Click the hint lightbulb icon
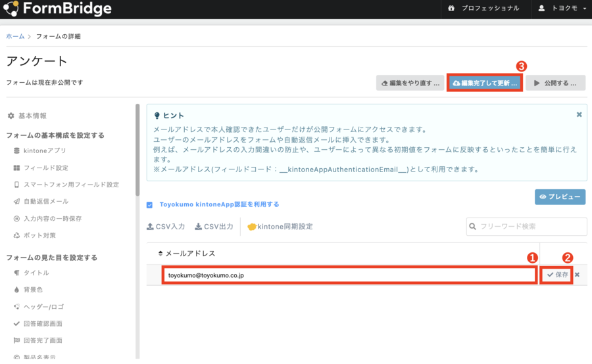Image resolution: width=592 pixels, height=364 pixels. (x=157, y=116)
